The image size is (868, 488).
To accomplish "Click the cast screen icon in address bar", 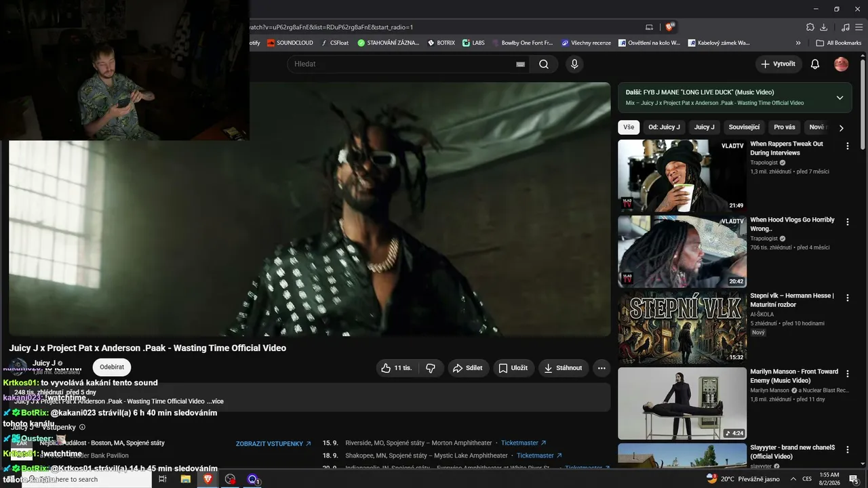I will 649,27.
